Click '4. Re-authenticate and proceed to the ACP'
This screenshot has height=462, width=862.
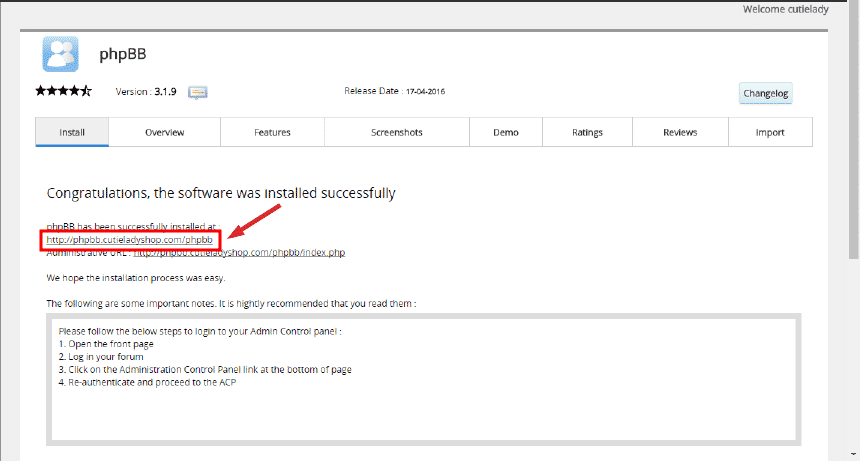pos(147,382)
